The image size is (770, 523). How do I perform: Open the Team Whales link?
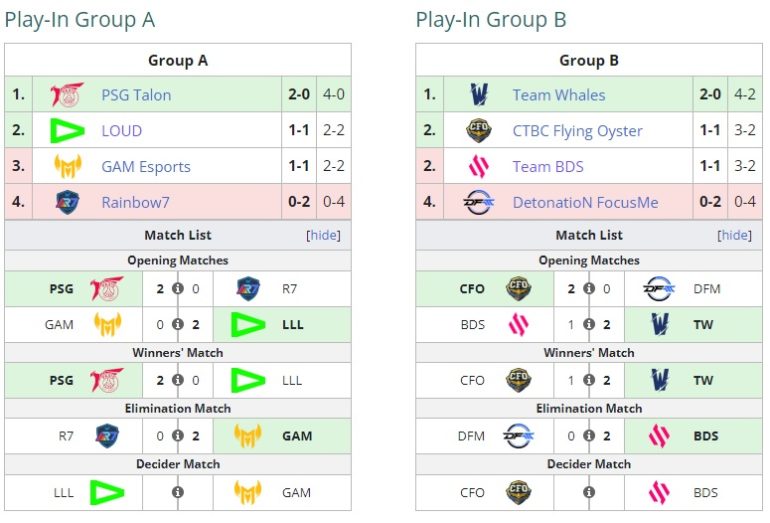pos(559,95)
